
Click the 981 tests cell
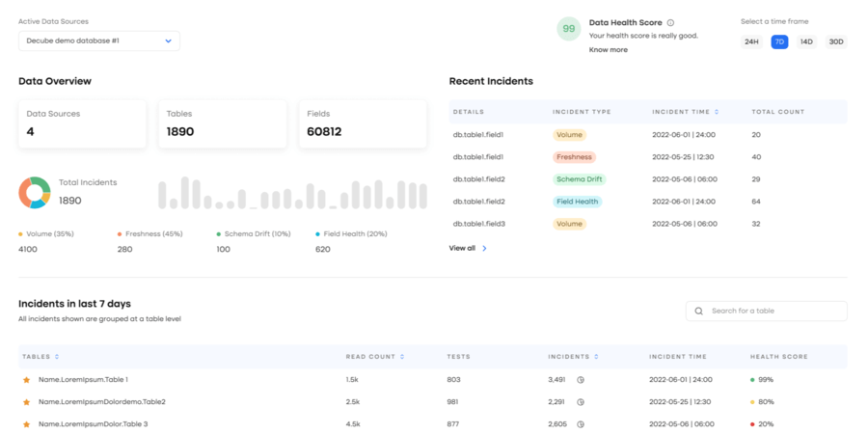pos(453,402)
